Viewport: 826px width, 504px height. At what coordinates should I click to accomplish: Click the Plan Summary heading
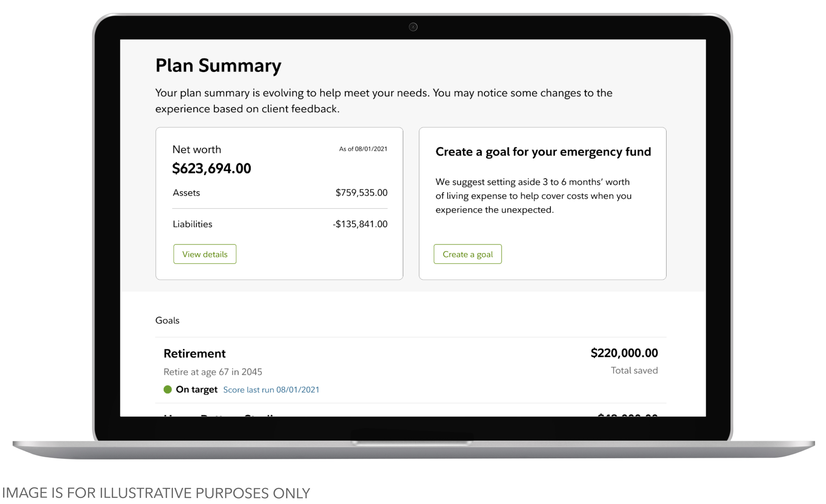pos(218,66)
